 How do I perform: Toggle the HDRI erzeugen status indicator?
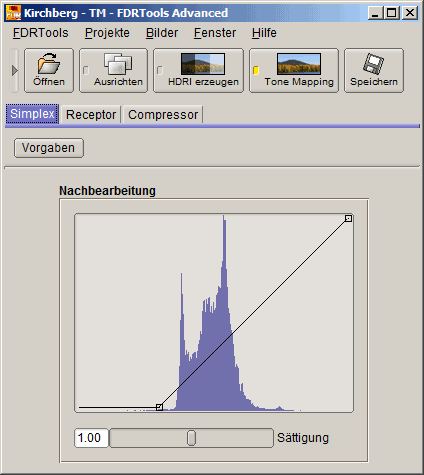pyautogui.click(x=160, y=70)
